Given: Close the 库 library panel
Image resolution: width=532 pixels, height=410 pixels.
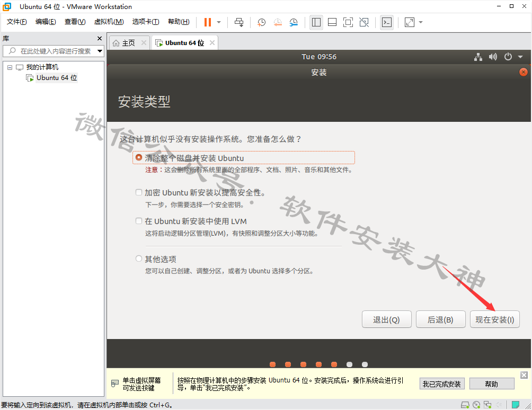Looking at the screenshot, I should click(x=100, y=38).
